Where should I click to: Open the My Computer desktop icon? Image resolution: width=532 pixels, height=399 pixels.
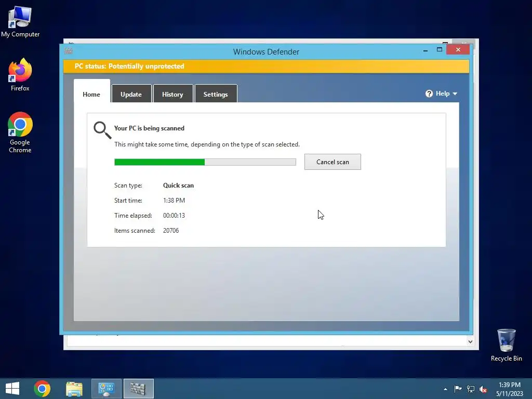[x=20, y=21]
